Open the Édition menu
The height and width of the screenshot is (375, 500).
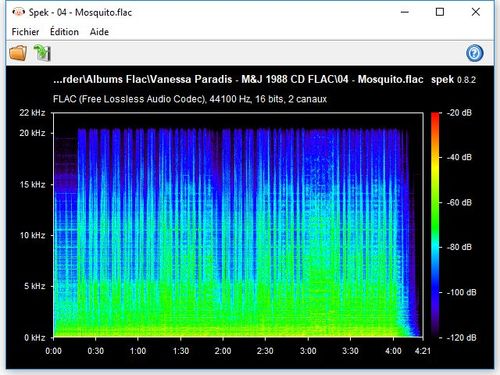pos(64,32)
